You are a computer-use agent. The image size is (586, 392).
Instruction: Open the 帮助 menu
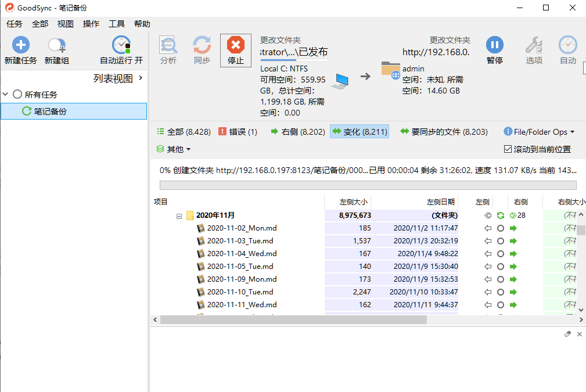coord(142,24)
